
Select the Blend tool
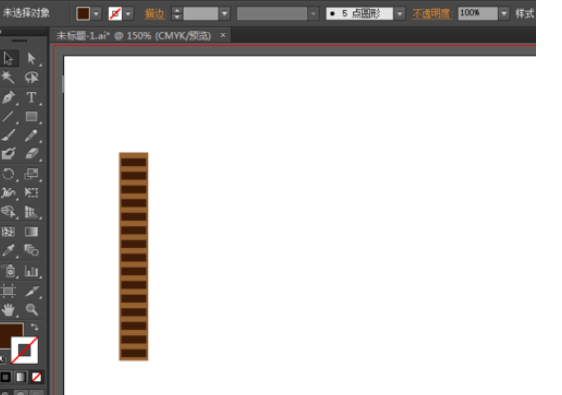[32, 251]
